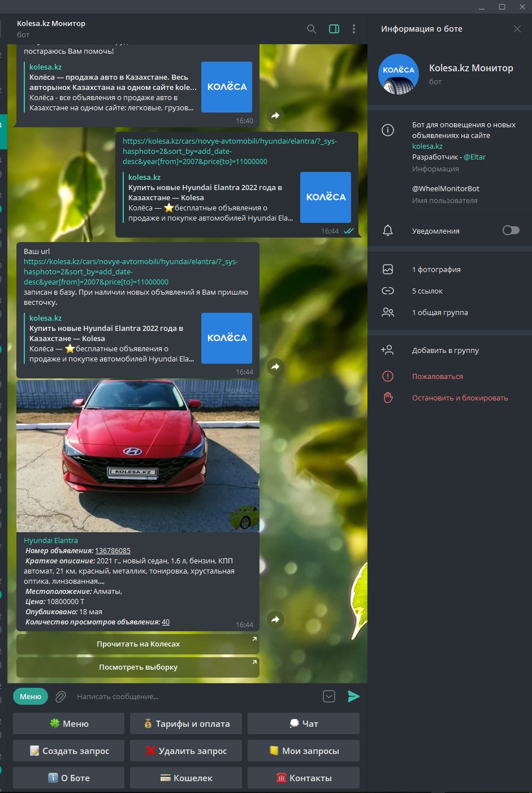The image size is (532, 793).
Task: Select 'Тарифы и оплата' keyboard option
Action: 186,724
